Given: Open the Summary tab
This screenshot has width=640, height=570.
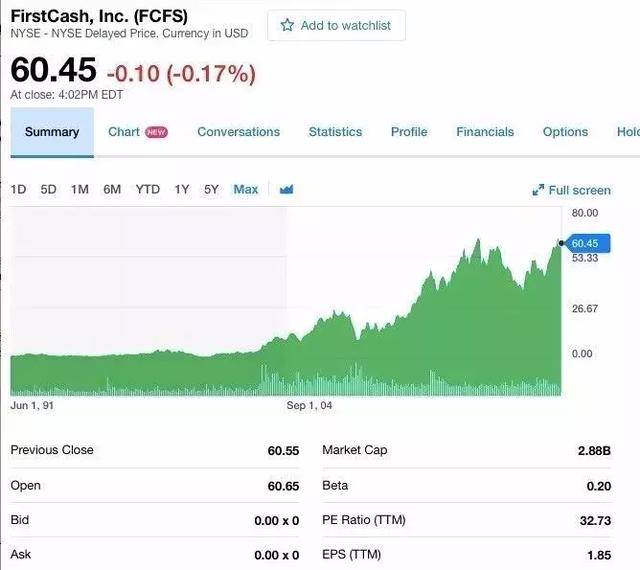Looking at the screenshot, I should 52,132.
